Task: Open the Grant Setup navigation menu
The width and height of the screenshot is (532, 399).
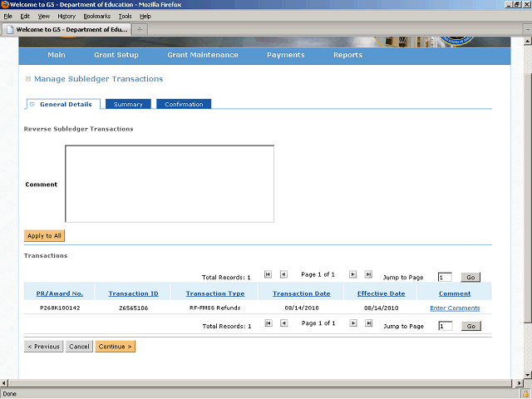Action: click(x=116, y=55)
